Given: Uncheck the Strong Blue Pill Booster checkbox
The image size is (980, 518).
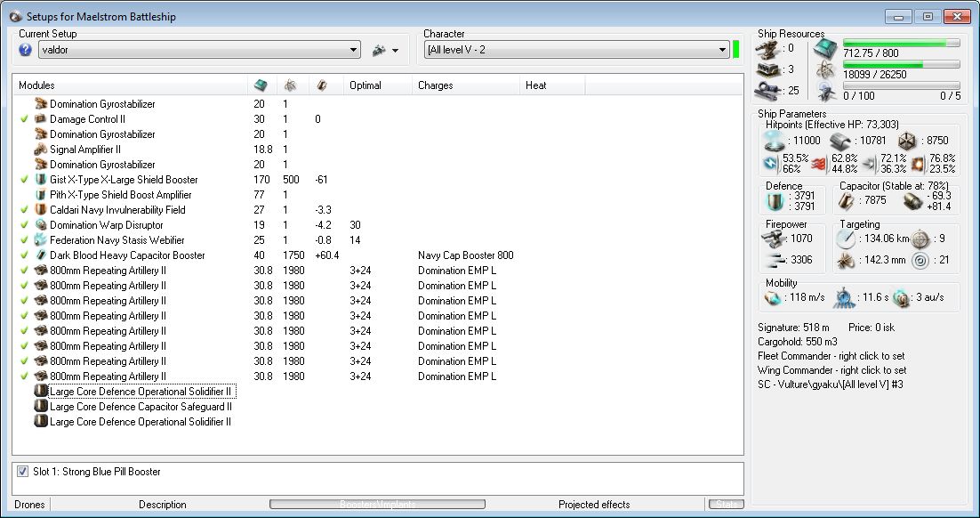Looking at the screenshot, I should [x=23, y=472].
